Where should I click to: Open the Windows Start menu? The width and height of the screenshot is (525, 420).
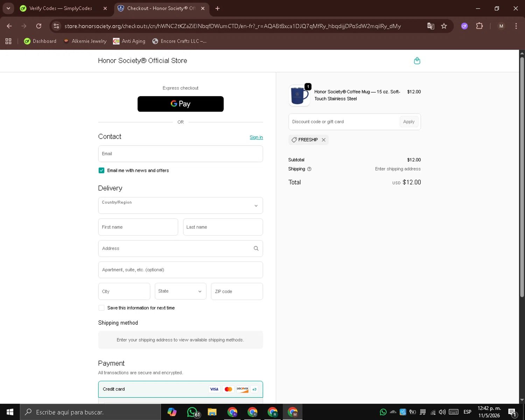(x=10, y=412)
